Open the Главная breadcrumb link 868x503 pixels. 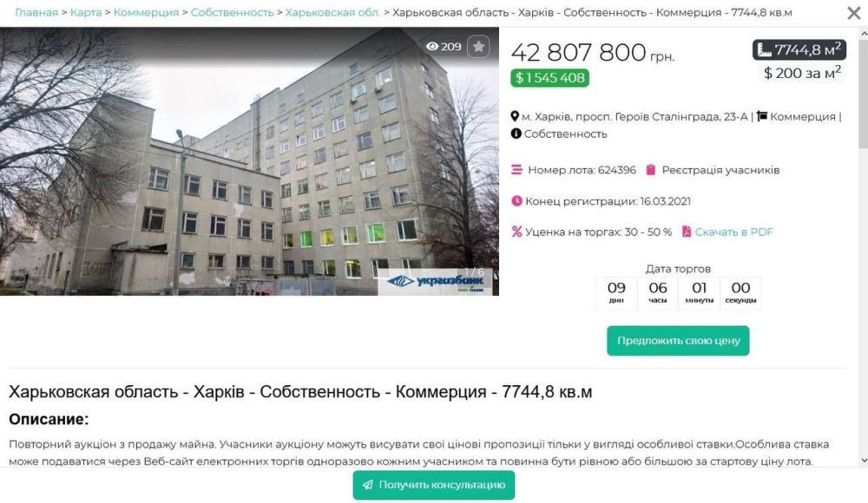[36, 12]
